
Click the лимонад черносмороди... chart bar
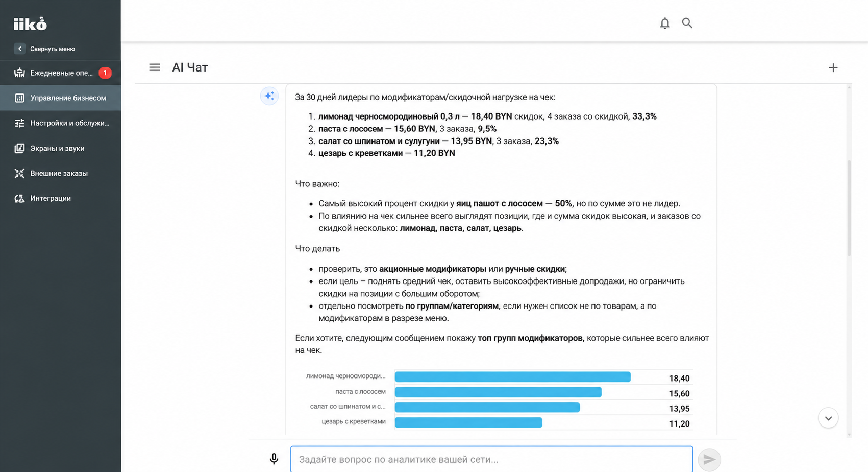(512, 377)
